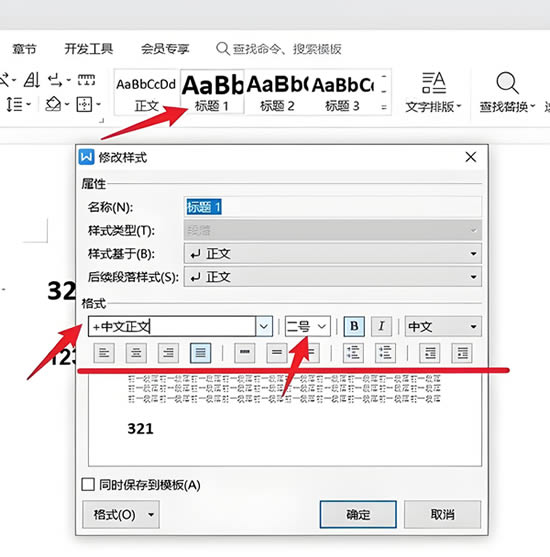Image resolution: width=550 pixels, height=557 pixels.
Task: Select align left in the 格式 section
Action: (x=104, y=353)
